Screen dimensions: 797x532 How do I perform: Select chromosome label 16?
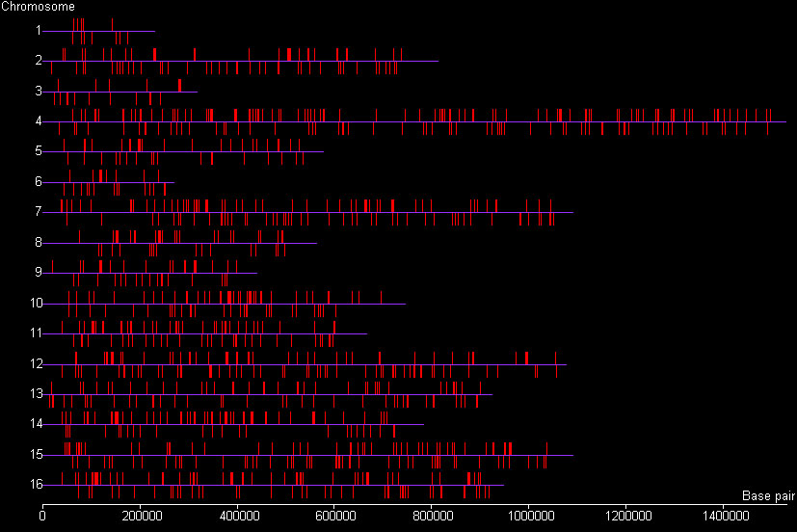tap(36, 484)
